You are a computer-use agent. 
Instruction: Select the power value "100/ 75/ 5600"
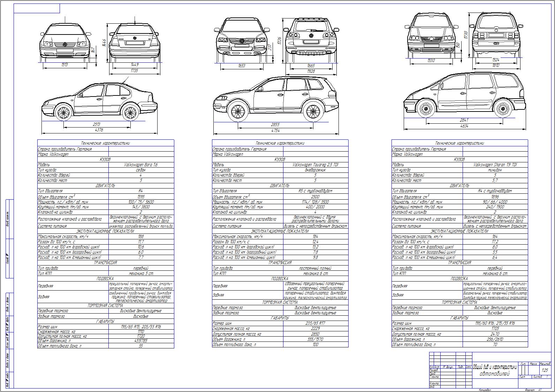pyautogui.click(x=141, y=202)
